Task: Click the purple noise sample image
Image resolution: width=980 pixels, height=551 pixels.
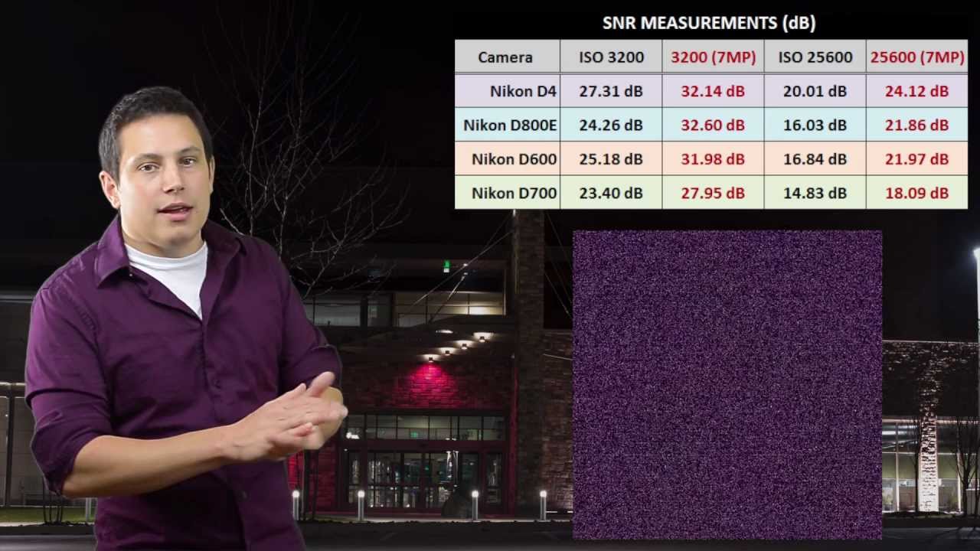Action: coord(727,385)
